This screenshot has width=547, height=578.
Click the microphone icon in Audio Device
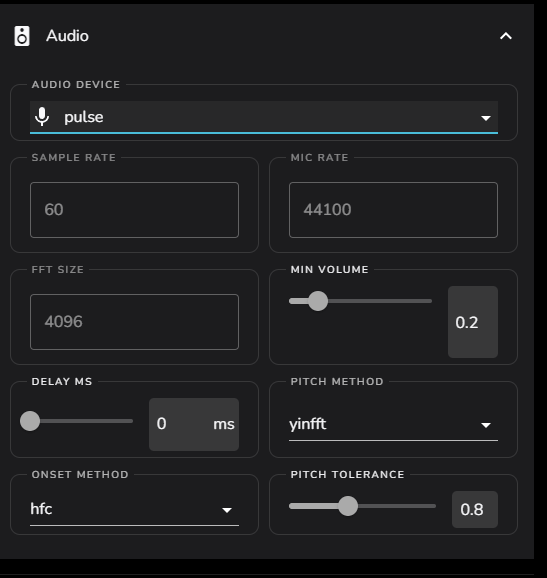(42, 117)
